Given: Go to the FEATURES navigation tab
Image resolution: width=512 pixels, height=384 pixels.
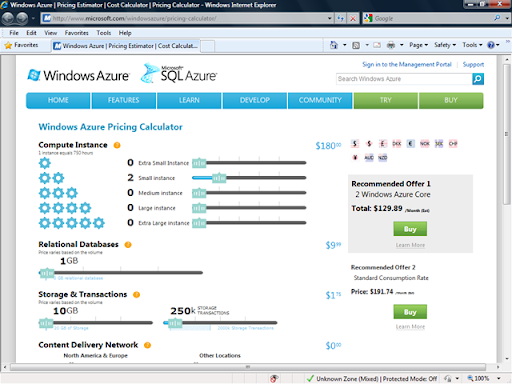Looking at the screenshot, I should (123, 100).
